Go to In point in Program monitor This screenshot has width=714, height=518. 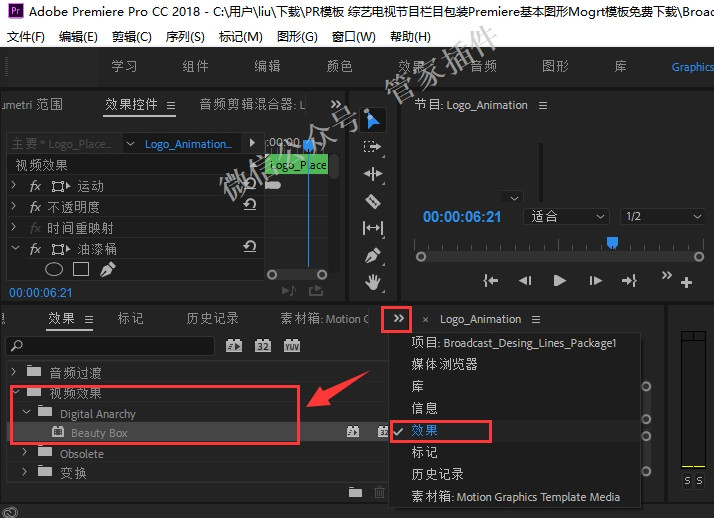[x=490, y=280]
